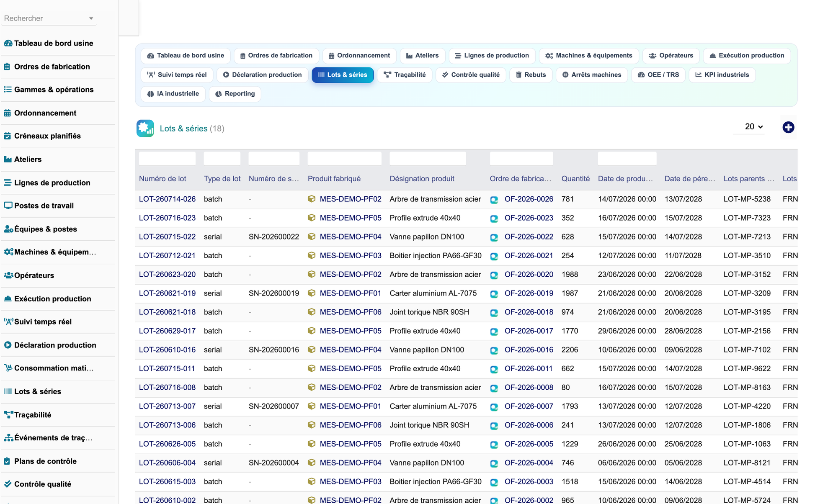Click the Type de lot filter field

(x=222, y=159)
